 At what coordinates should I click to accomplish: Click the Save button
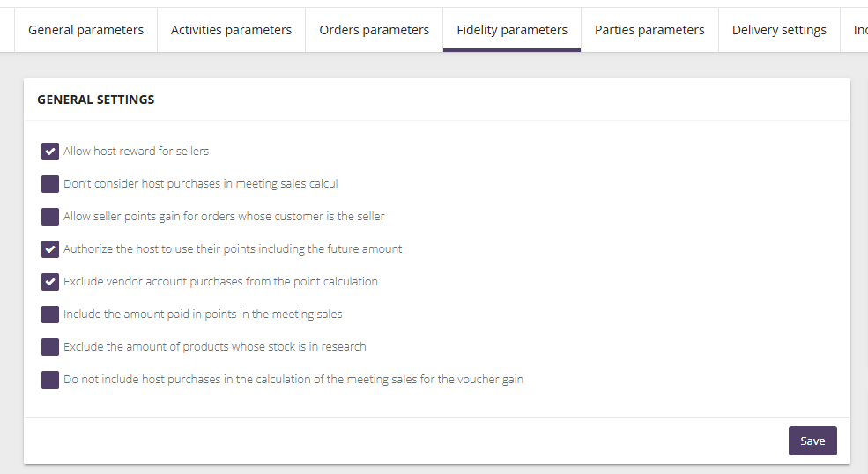812,441
